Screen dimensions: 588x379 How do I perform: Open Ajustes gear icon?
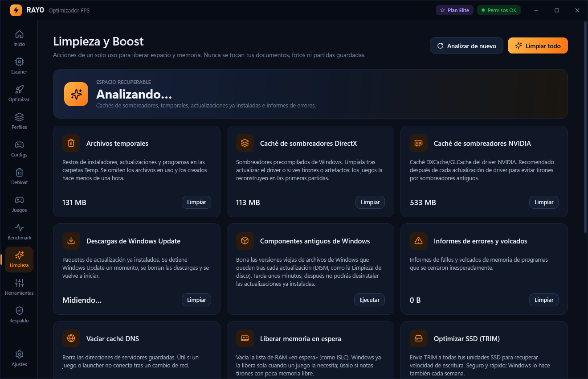coord(19,354)
